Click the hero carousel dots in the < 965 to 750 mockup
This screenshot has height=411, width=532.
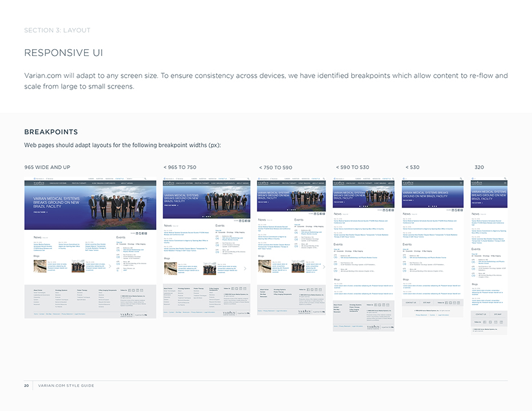(x=207, y=216)
